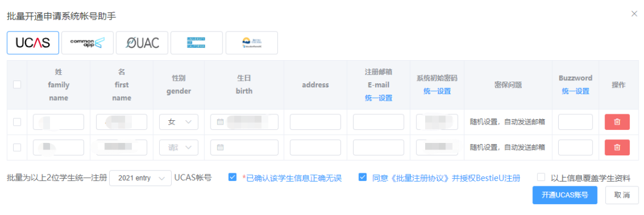Check the first student row checkbox
The image size is (644, 215).
(17, 122)
